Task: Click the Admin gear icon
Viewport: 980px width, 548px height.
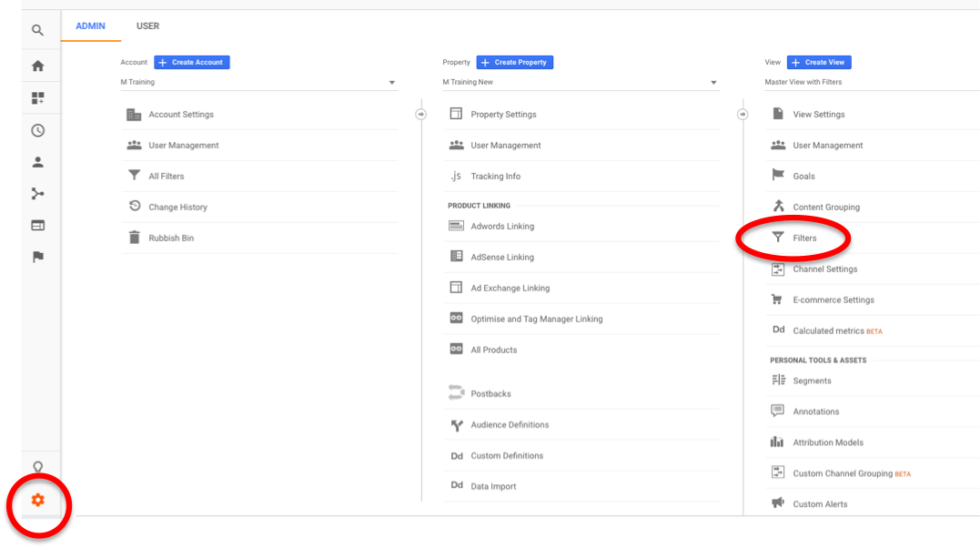Action: 37,500
